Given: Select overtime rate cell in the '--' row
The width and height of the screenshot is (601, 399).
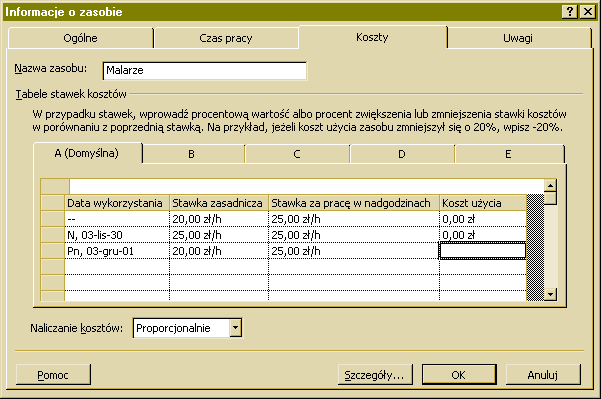Looking at the screenshot, I should [x=354, y=219].
